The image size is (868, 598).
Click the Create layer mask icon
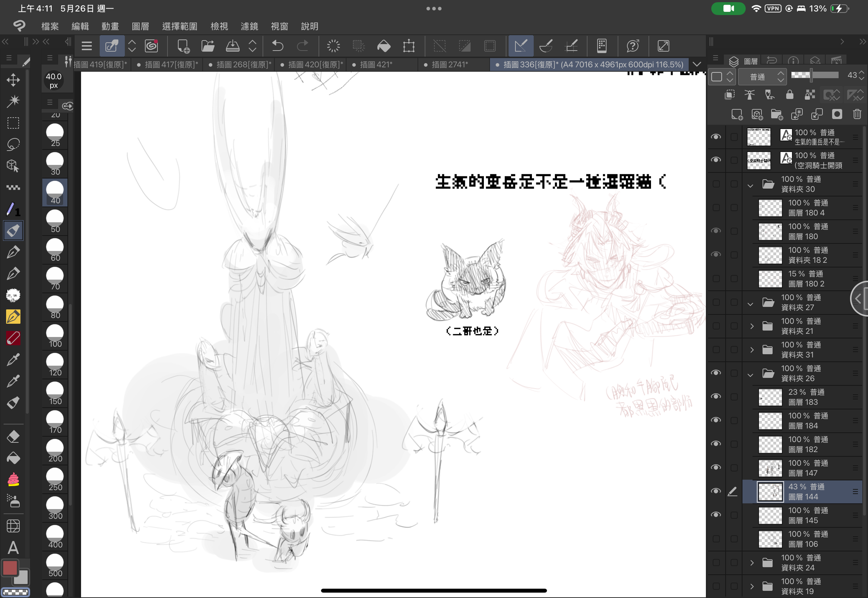tap(837, 114)
